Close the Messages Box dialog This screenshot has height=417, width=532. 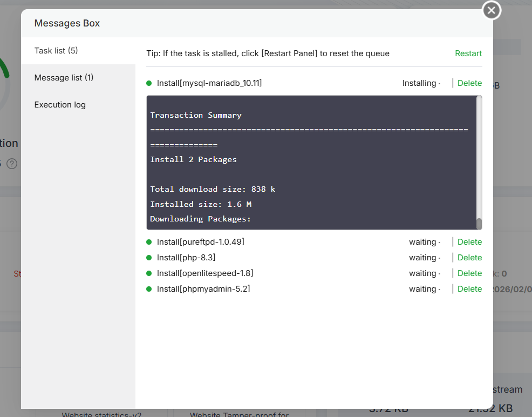pyautogui.click(x=491, y=10)
